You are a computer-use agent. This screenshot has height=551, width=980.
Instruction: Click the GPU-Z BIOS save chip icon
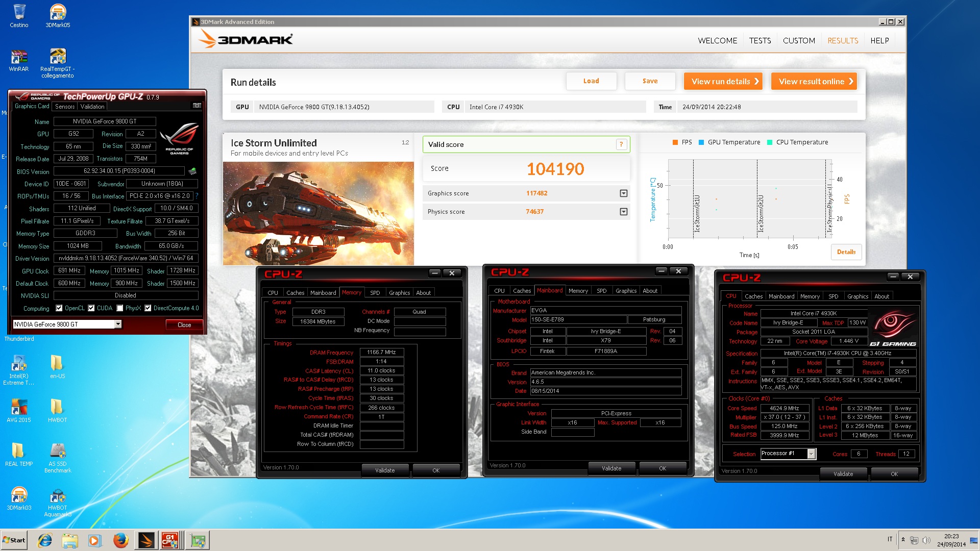pos(192,171)
